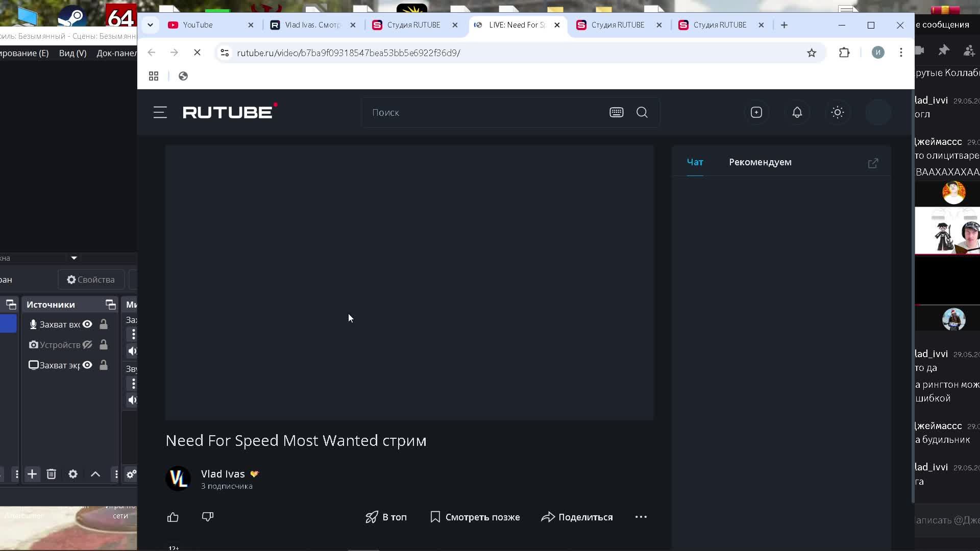Lock the 'Захват вхо' source in OBS
This screenshot has height=551, width=980.
tap(104, 324)
